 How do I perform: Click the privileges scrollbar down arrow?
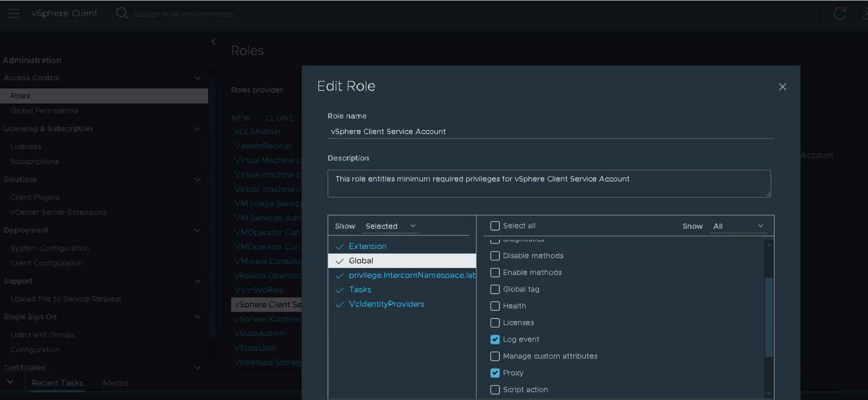(x=769, y=394)
